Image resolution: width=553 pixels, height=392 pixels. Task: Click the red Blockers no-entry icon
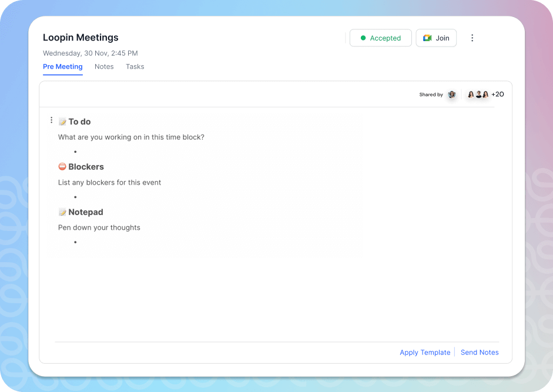(x=62, y=166)
